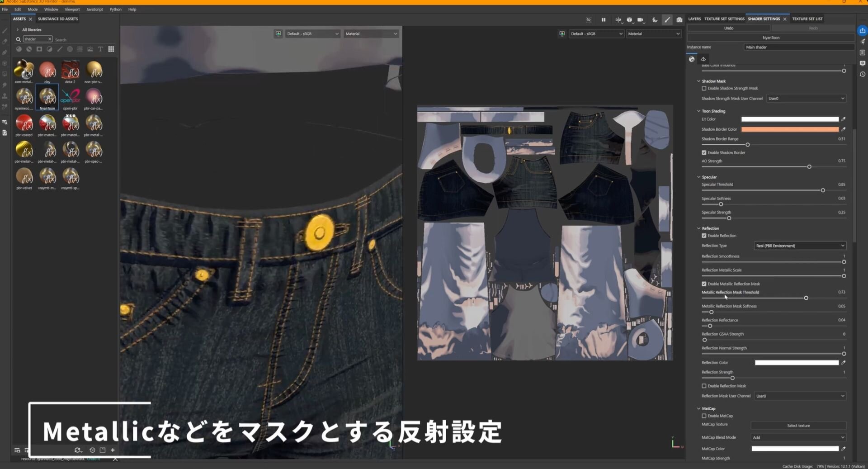The image size is (868, 469).
Task: Filter assets by brush type icon
Action: (x=60, y=49)
